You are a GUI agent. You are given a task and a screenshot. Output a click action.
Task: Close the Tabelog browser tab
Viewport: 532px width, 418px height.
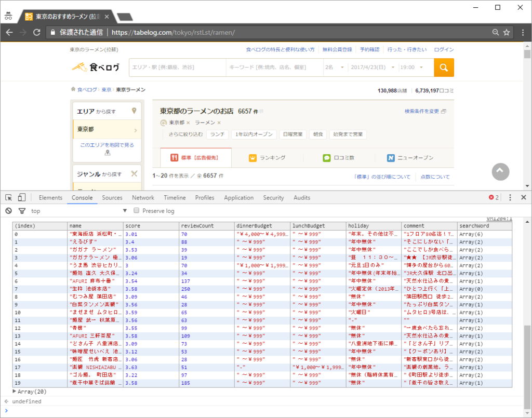click(107, 17)
